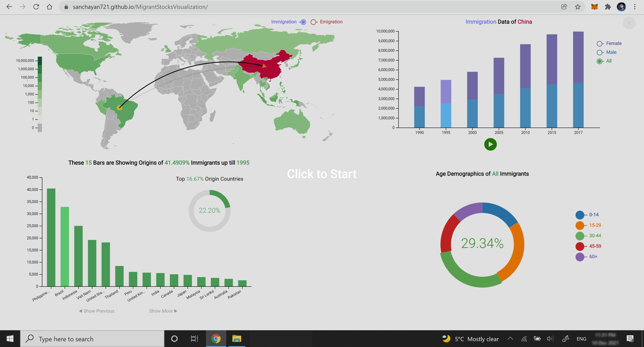Reload the page with the refresh icon
Viewport: 644px width, 347px height.
(x=36, y=7)
